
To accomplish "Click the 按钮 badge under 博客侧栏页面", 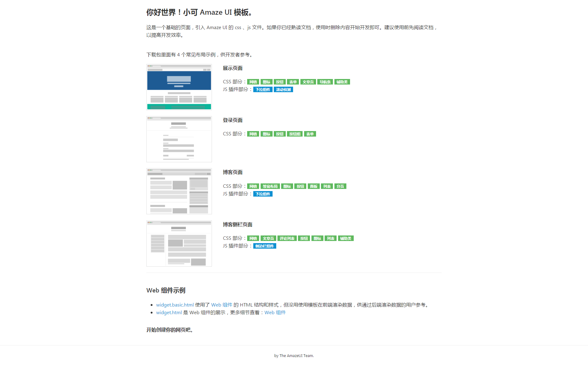I will 304,238.
